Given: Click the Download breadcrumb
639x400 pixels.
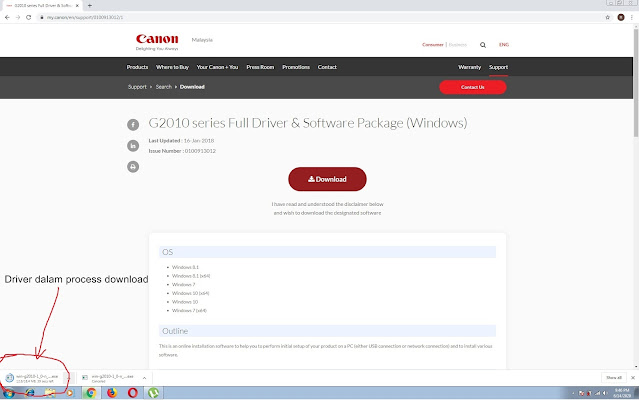Looking at the screenshot, I should [x=192, y=87].
